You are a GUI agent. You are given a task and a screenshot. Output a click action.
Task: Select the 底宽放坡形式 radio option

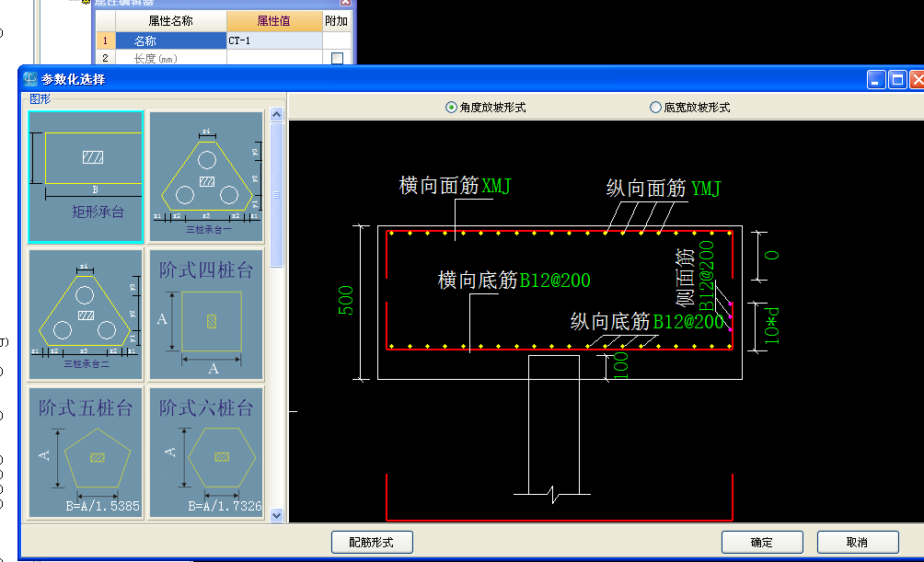(x=689, y=108)
